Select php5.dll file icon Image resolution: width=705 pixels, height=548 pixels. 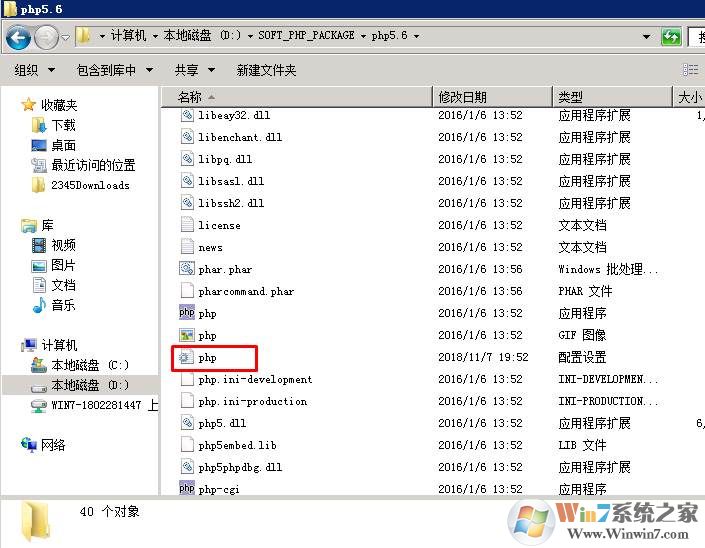(187, 423)
